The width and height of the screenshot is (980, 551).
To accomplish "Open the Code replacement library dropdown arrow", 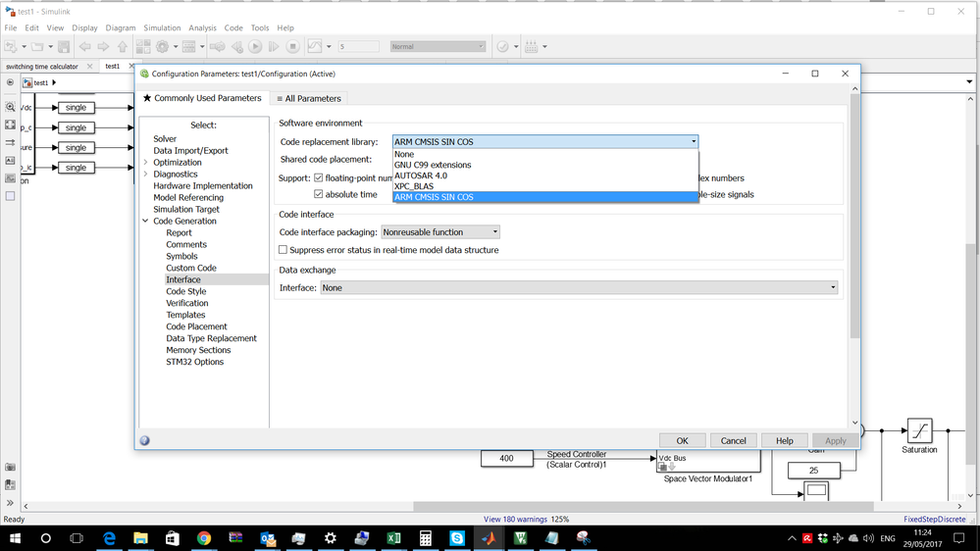I will (694, 142).
